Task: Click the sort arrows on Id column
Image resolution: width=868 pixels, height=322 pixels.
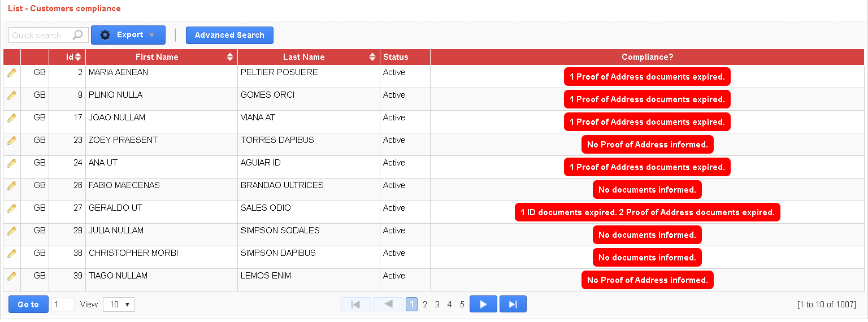Action: pos(78,57)
